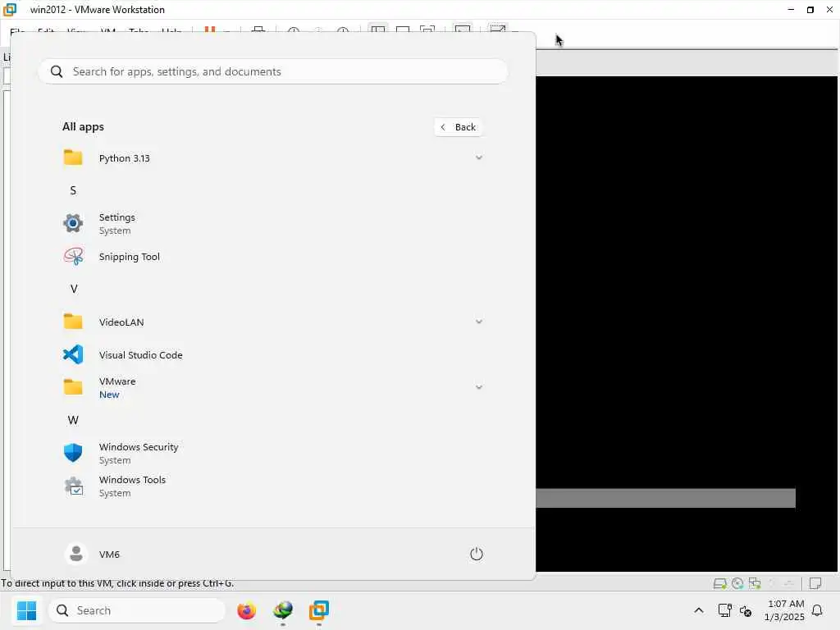Jump to letter V section header
This screenshot has height=630, width=840.
click(74, 290)
